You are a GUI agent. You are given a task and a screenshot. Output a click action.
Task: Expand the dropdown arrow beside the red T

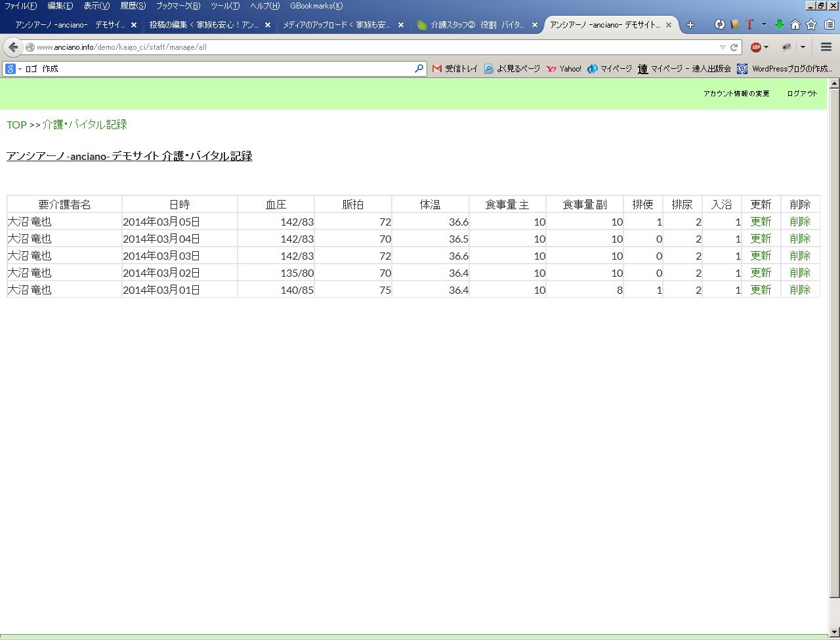tap(764, 25)
